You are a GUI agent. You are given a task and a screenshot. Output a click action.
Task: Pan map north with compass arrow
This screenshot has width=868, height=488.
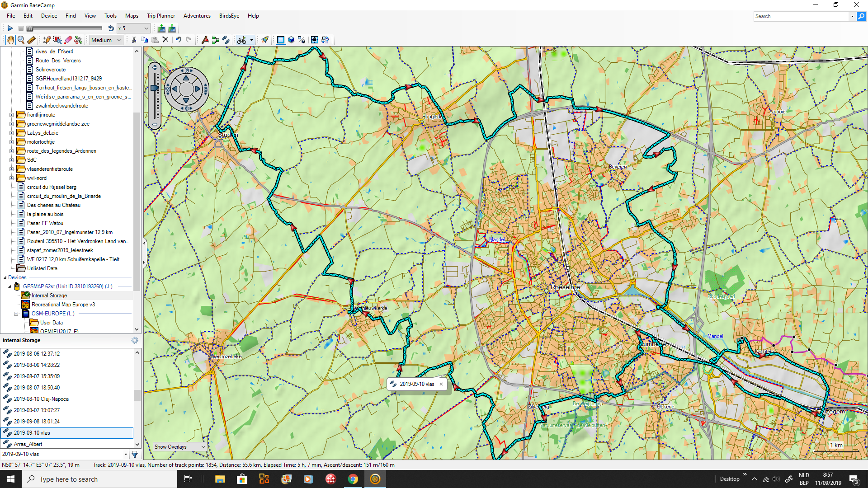(x=186, y=78)
